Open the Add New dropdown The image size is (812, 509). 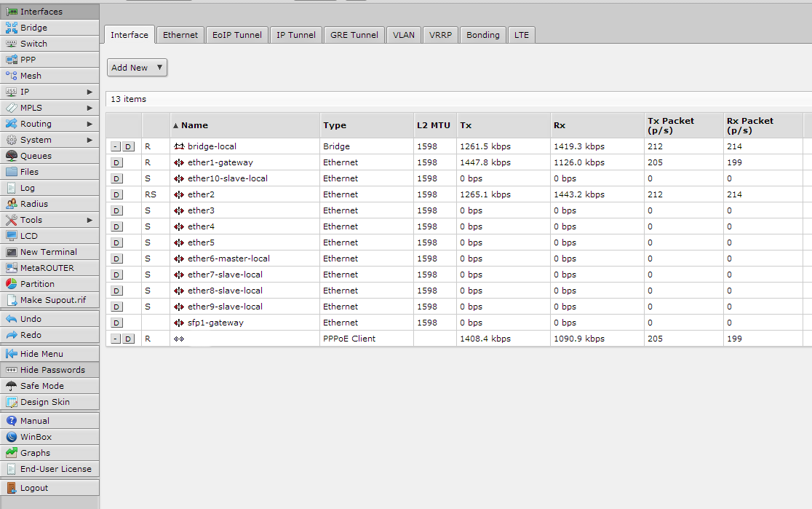pyautogui.click(x=137, y=68)
